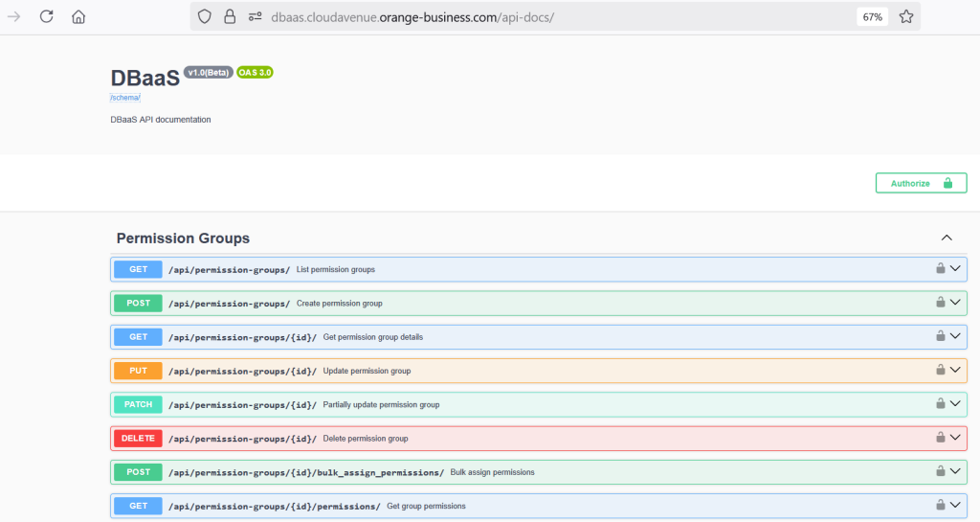Expand the Get group permissions chevron
Screen dimensions: 980x522
(955, 505)
